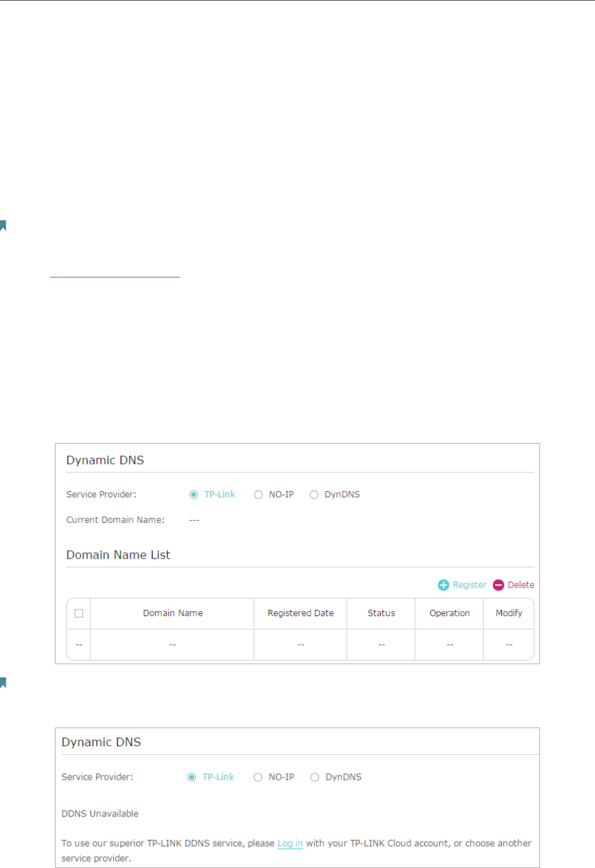Click the -- cell under the Operation column
Image resolution: width=595 pixels, height=868 pixels.
click(x=450, y=645)
